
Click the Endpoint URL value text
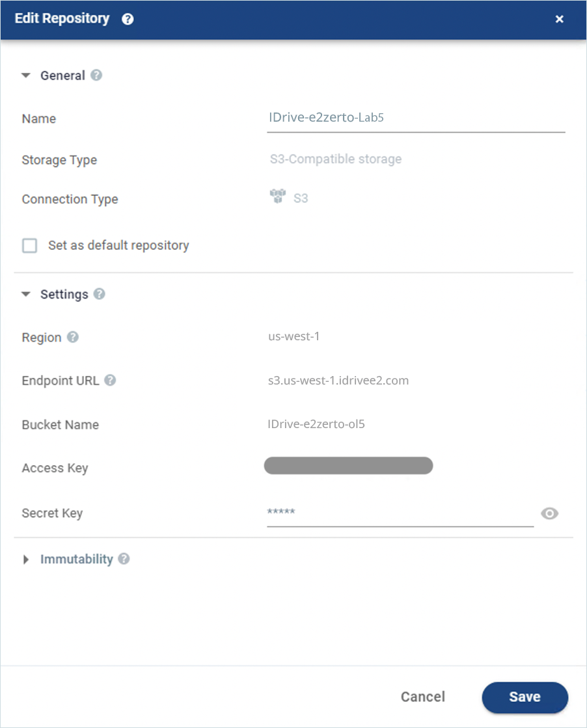coord(338,381)
